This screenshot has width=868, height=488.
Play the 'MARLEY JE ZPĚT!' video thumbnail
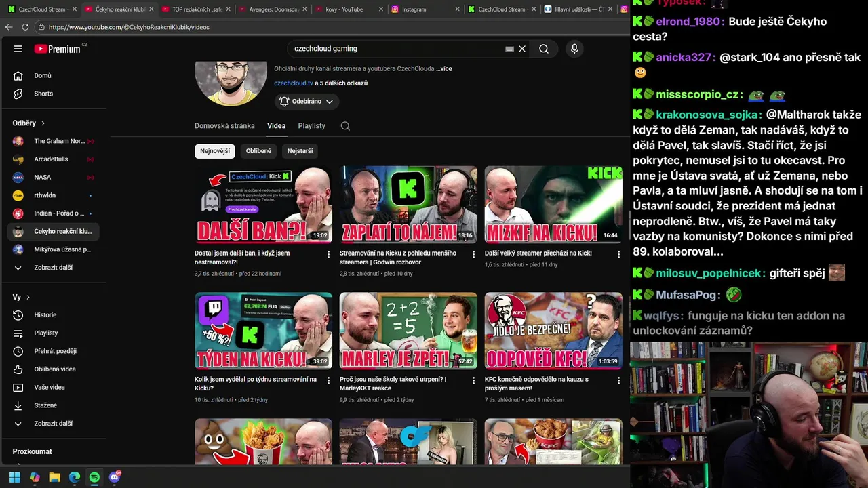click(x=408, y=331)
